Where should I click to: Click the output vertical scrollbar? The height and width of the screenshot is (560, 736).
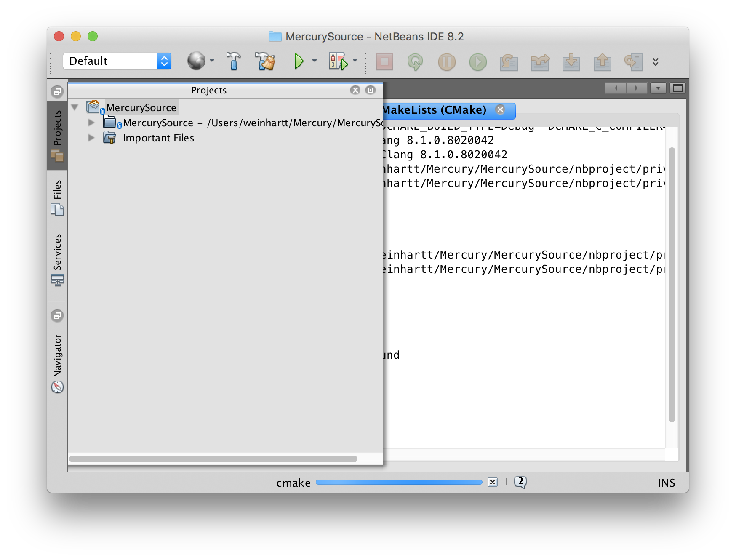(672, 285)
